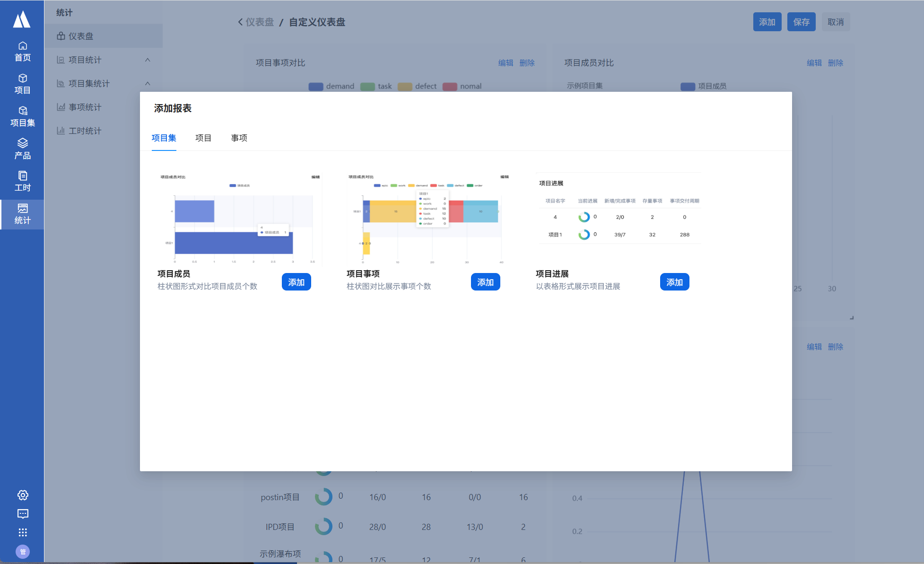Toggle the demand legend color swatch
This screenshot has width=924, height=564.
315,86
